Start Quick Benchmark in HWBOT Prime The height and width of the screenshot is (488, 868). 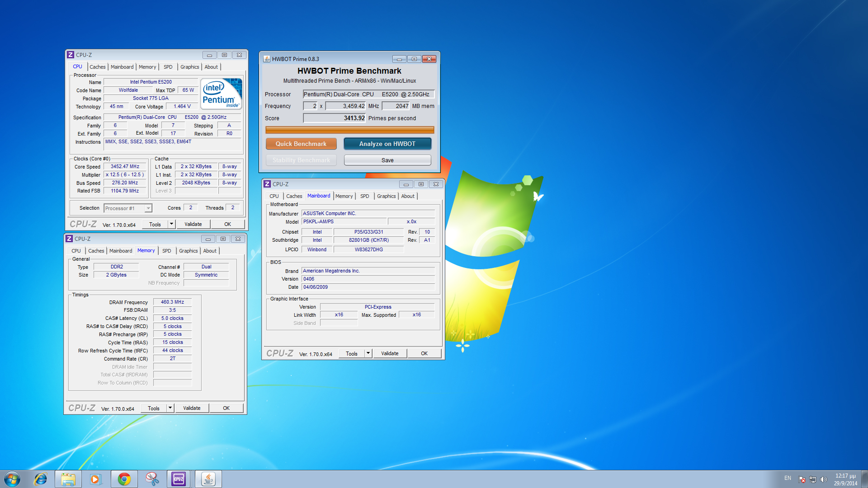[x=301, y=144]
